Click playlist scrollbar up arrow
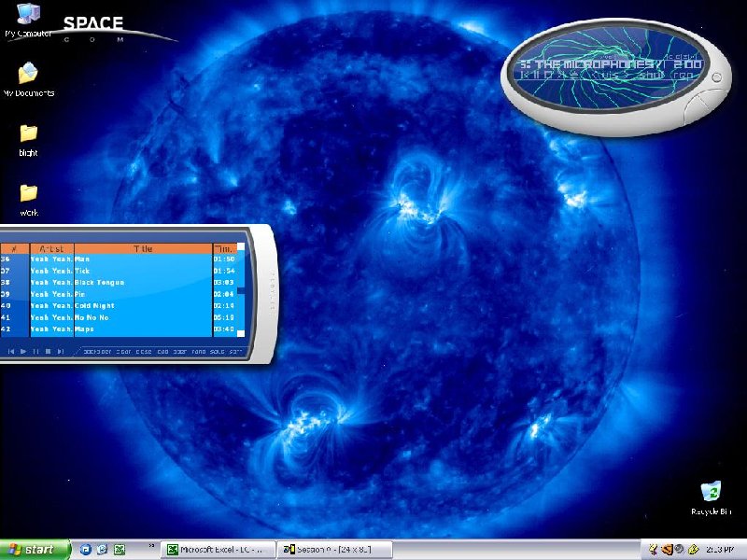 coord(241,246)
